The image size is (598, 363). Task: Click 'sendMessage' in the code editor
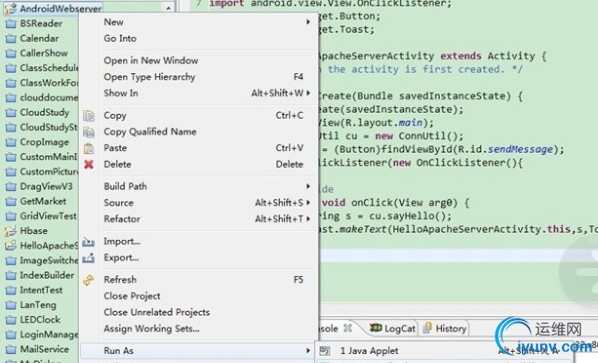(520, 149)
